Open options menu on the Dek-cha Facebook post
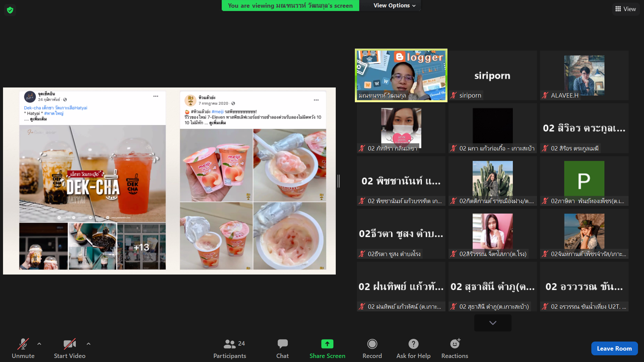This screenshot has height=362, width=644. pos(156,96)
